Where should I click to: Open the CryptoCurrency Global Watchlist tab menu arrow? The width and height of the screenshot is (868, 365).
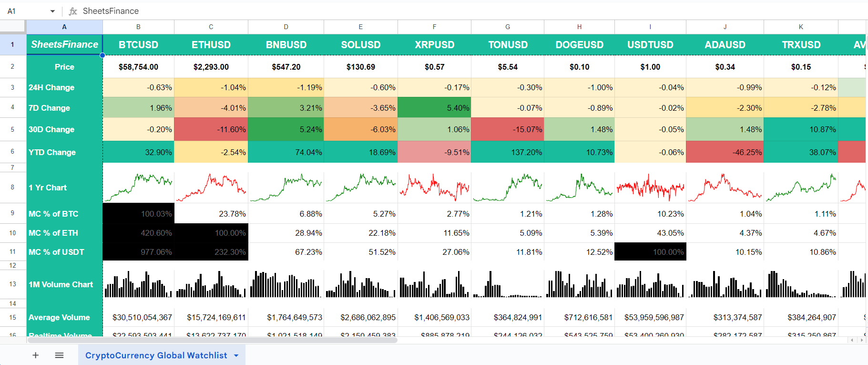(236, 355)
